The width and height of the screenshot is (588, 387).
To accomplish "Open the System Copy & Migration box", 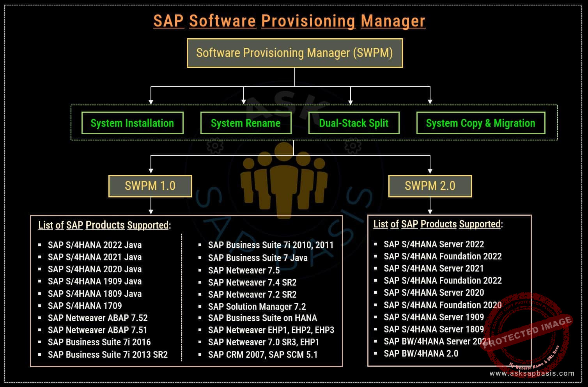I will click(x=480, y=123).
